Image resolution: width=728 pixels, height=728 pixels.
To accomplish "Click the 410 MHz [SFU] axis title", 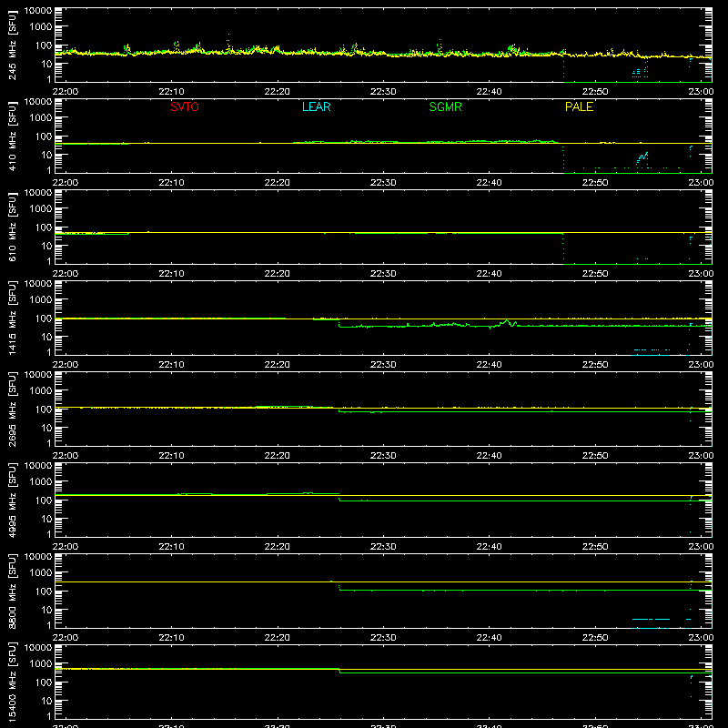I will coord(12,136).
